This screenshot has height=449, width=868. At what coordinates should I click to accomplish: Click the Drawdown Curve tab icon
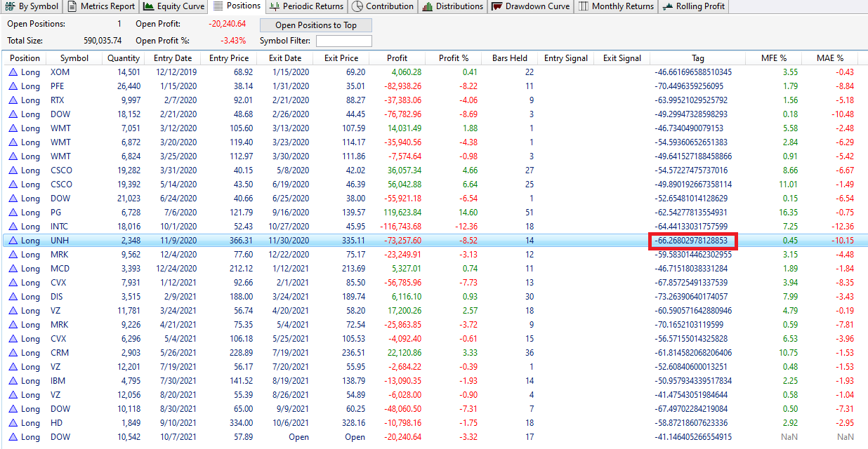click(497, 6)
